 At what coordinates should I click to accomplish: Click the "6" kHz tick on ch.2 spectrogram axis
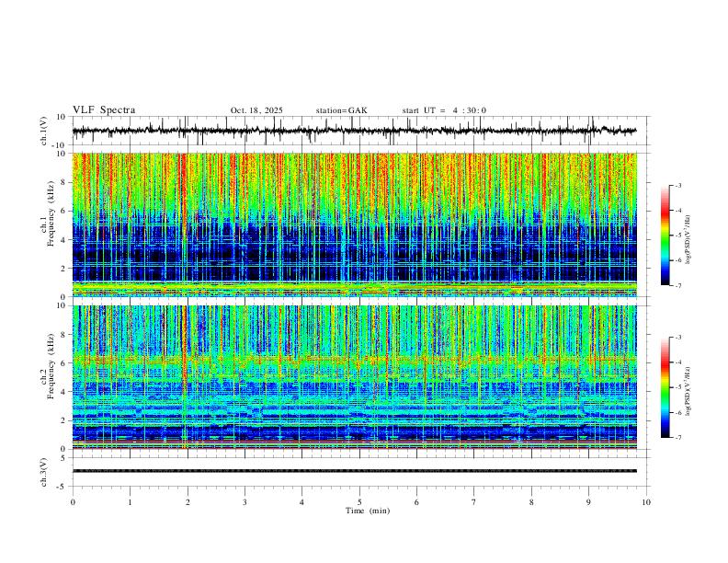63,362
